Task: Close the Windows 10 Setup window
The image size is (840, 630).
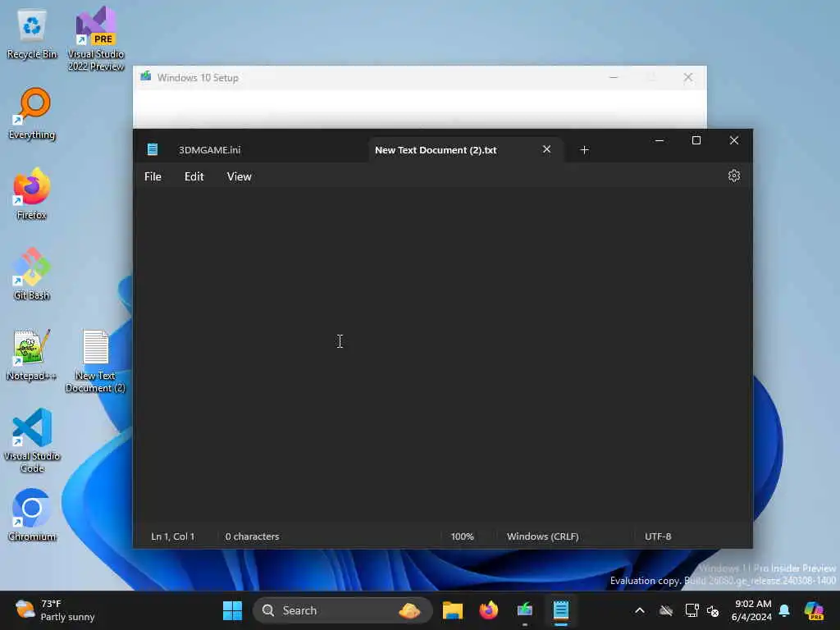Action: click(x=688, y=78)
